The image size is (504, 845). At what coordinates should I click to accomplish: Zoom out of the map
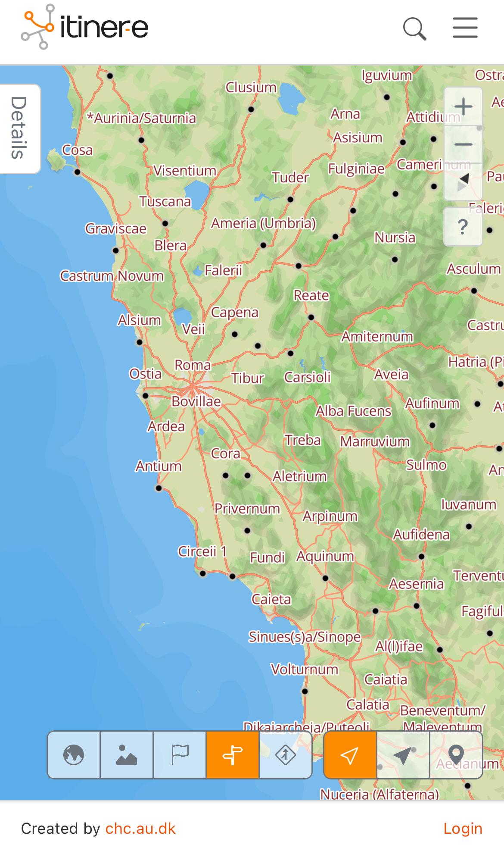(x=463, y=144)
